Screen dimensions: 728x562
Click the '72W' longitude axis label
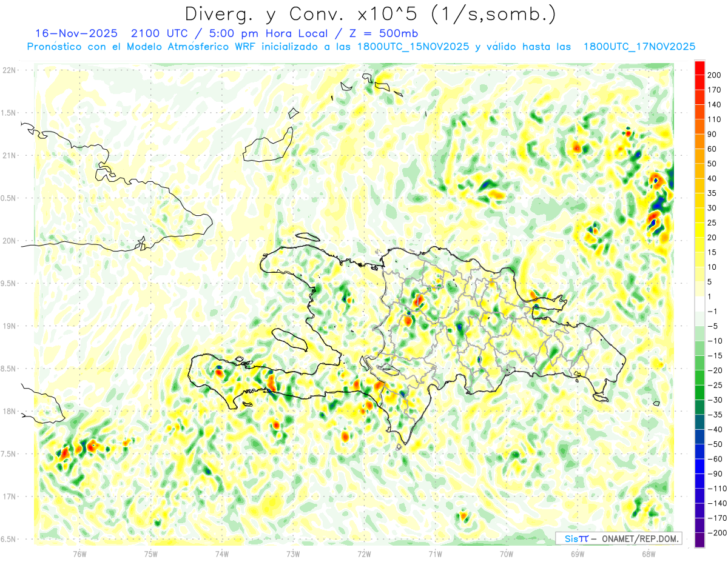point(364,554)
